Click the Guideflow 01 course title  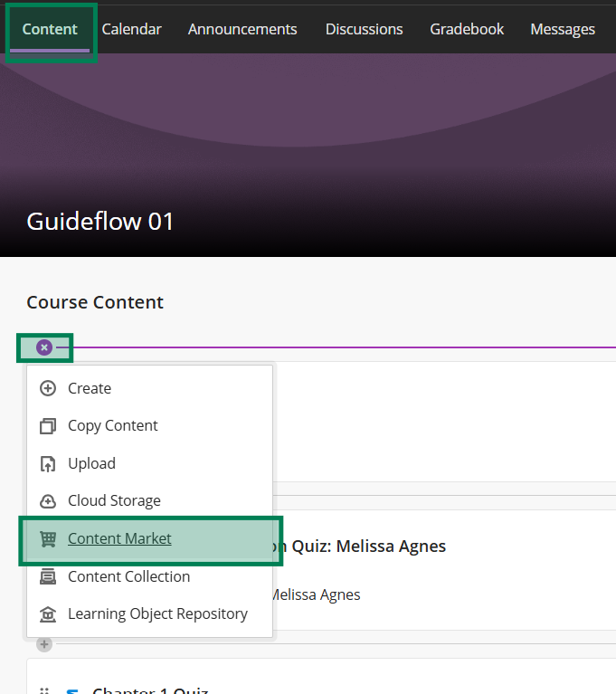tap(100, 221)
